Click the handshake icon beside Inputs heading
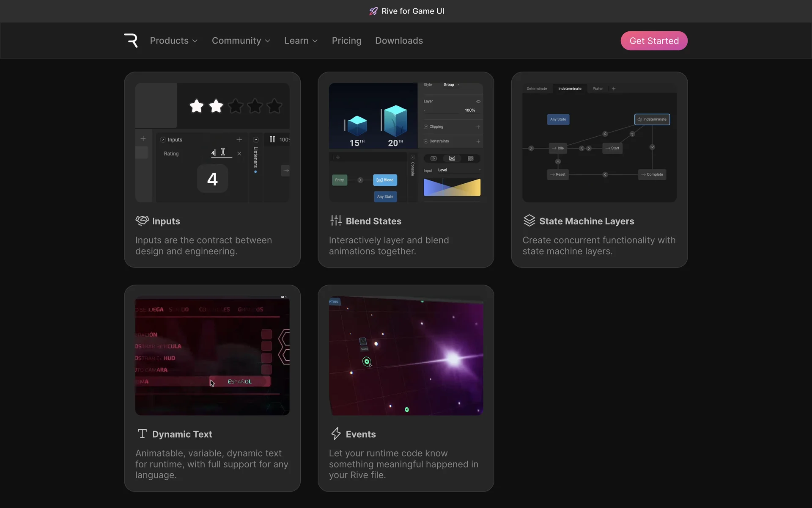 (142, 221)
